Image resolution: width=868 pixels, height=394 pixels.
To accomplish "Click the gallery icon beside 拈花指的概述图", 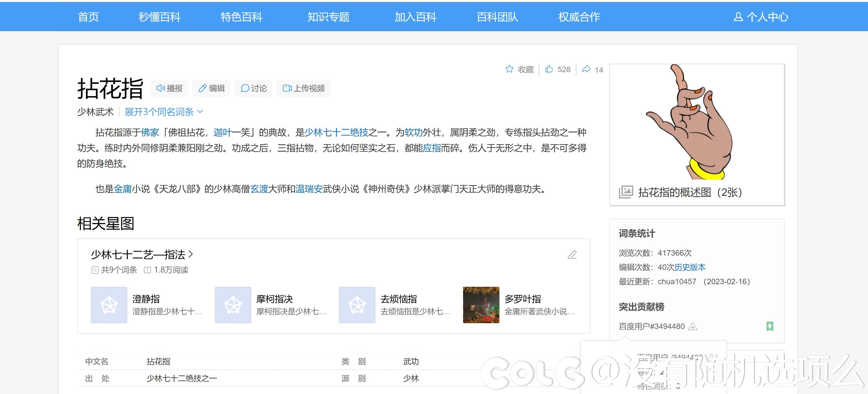I will point(626,192).
